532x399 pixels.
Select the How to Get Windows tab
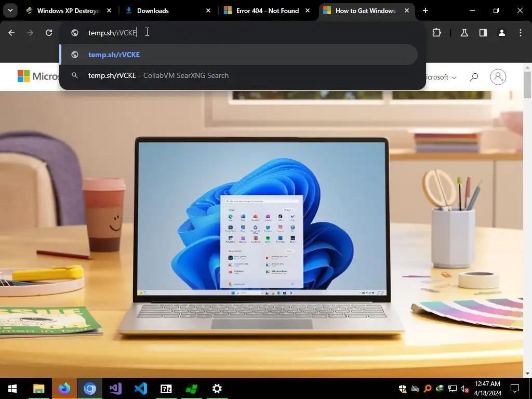tap(365, 10)
